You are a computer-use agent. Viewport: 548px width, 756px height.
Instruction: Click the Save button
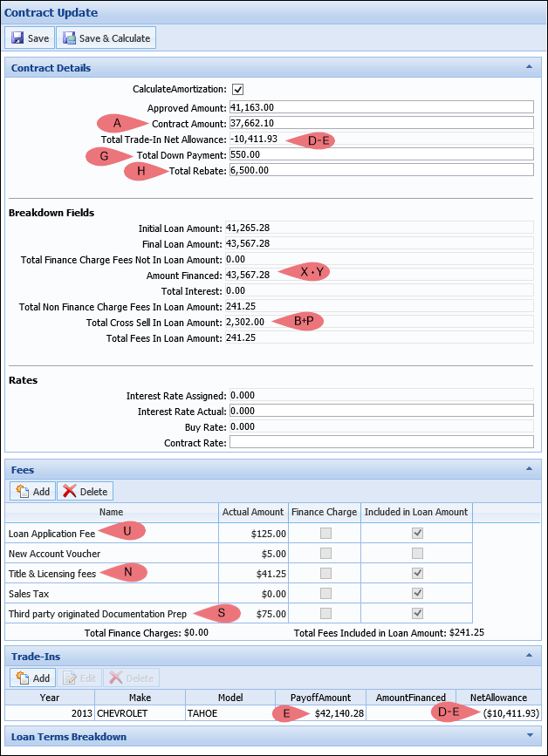[30, 38]
